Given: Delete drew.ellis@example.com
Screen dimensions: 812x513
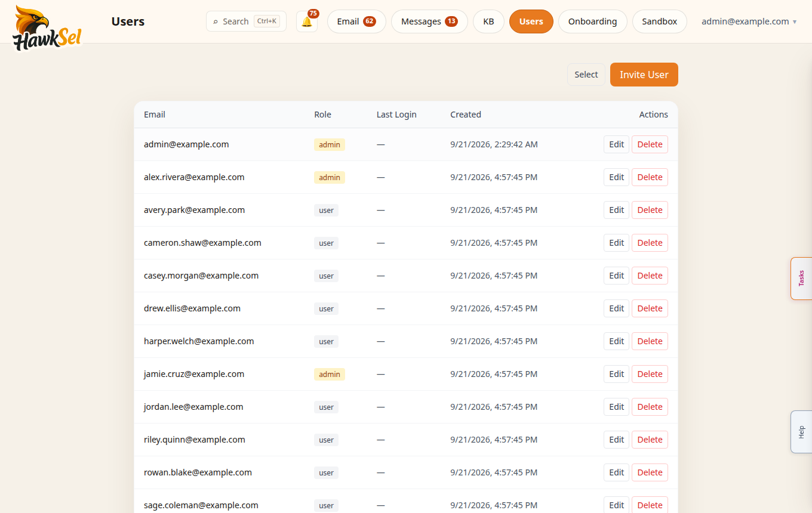Looking at the screenshot, I should (650, 308).
